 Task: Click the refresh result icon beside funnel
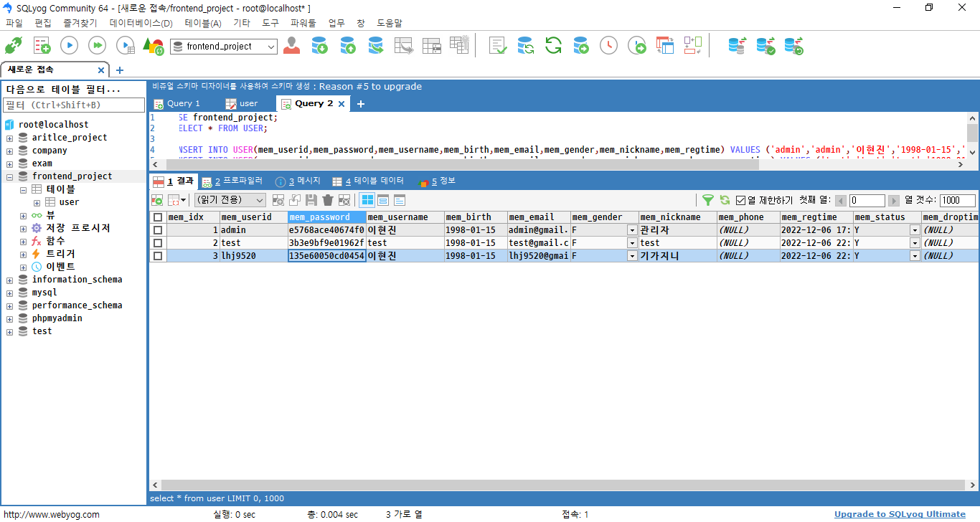(725, 200)
